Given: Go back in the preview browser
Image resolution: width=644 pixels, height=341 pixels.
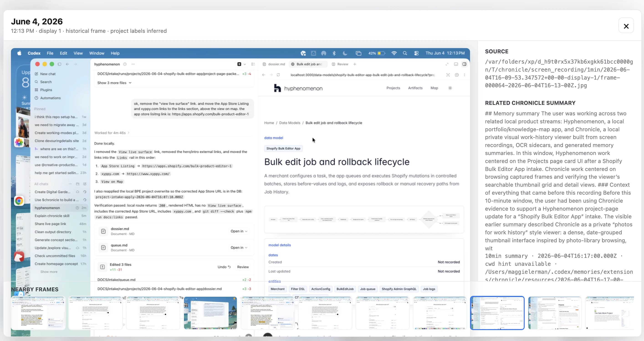Looking at the screenshot, I should click(263, 75).
